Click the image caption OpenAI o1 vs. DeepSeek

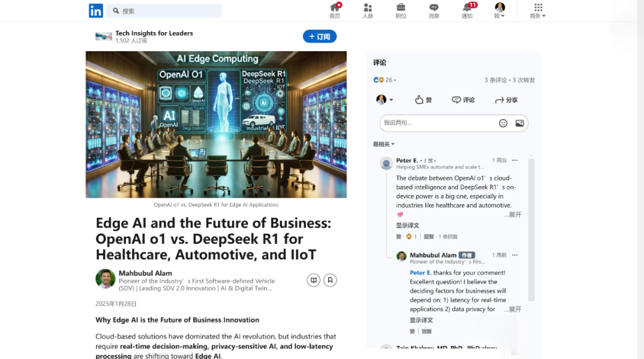(216, 205)
